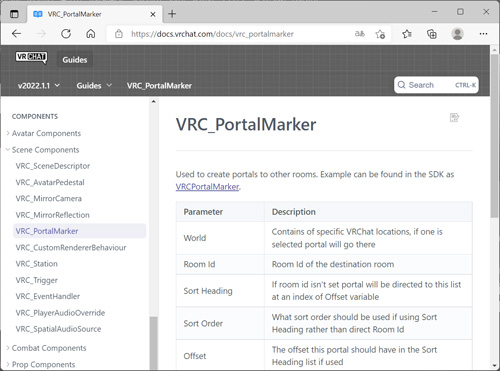Image resolution: width=500 pixels, height=371 pixels.
Task: Go to browser home icon
Action: pos(91,34)
